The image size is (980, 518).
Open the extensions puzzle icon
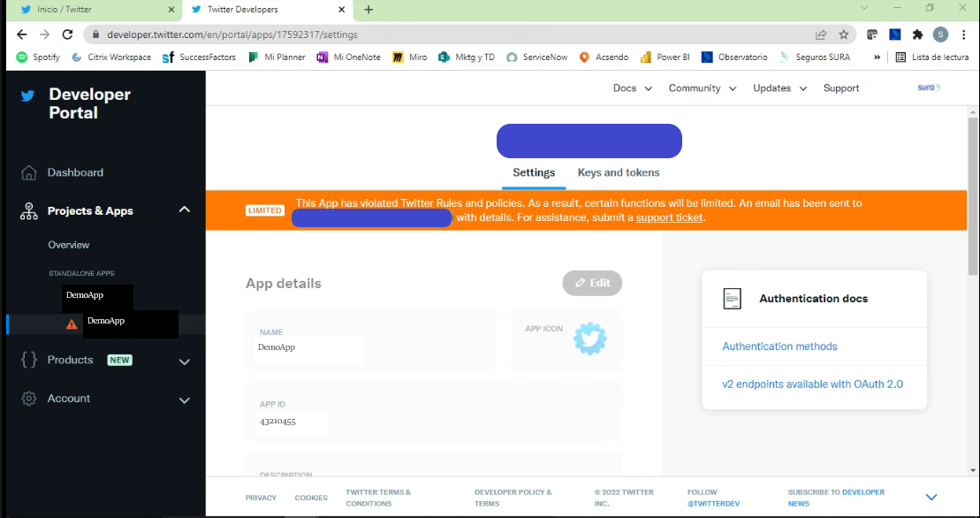tap(917, 35)
